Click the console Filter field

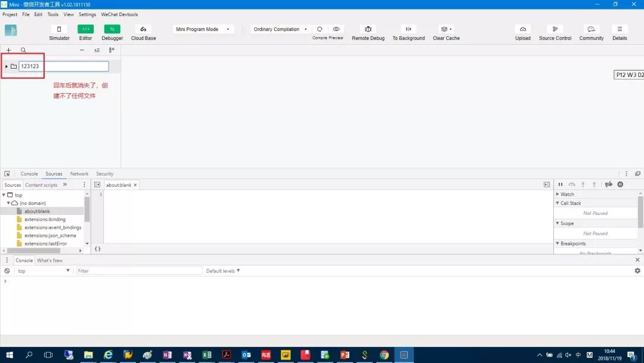pos(139,271)
